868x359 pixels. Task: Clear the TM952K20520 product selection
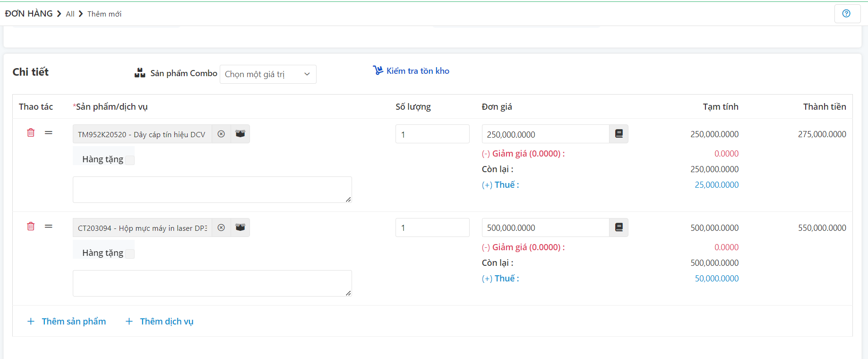click(221, 134)
